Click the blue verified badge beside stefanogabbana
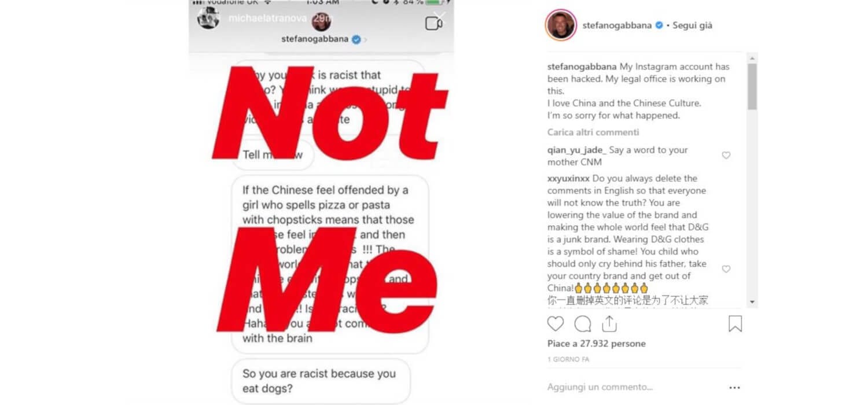Image resolution: width=868 pixels, height=405 pixels. click(659, 25)
